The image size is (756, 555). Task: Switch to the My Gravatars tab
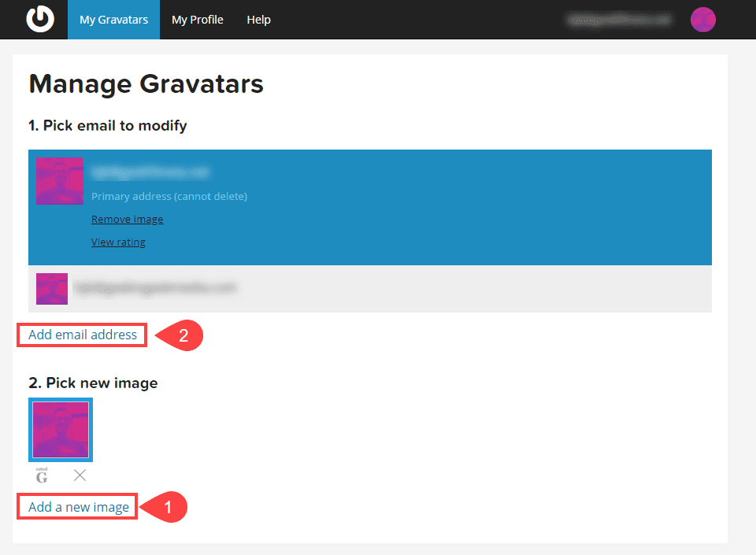click(x=113, y=20)
